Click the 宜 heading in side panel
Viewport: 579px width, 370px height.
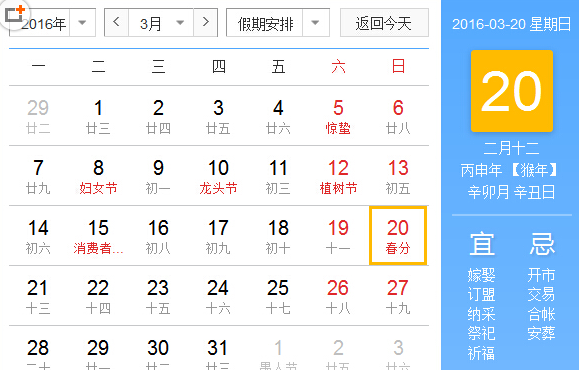[x=482, y=244]
